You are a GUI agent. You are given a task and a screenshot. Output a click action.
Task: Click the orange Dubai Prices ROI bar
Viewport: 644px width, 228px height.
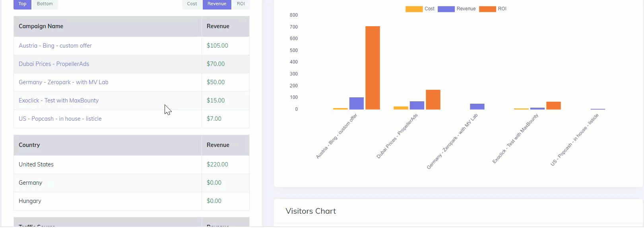click(433, 100)
